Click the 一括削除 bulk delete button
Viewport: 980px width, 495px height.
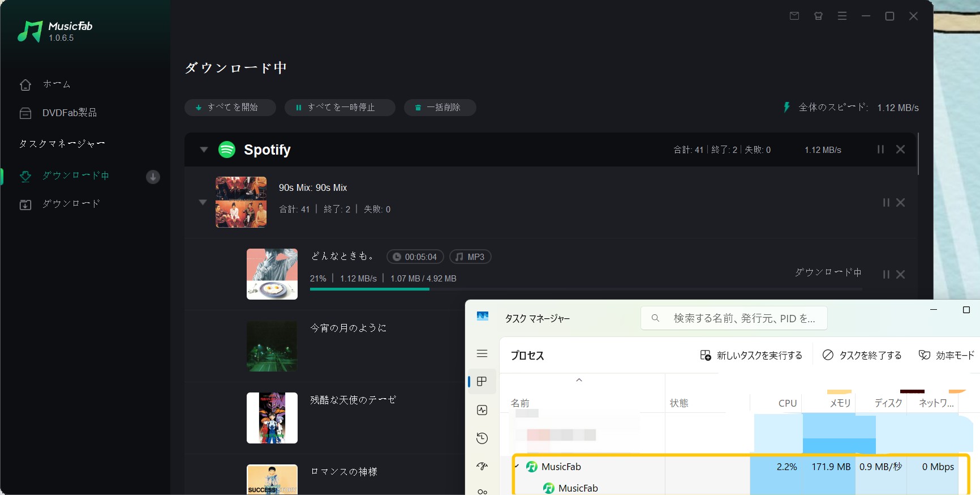pos(440,108)
